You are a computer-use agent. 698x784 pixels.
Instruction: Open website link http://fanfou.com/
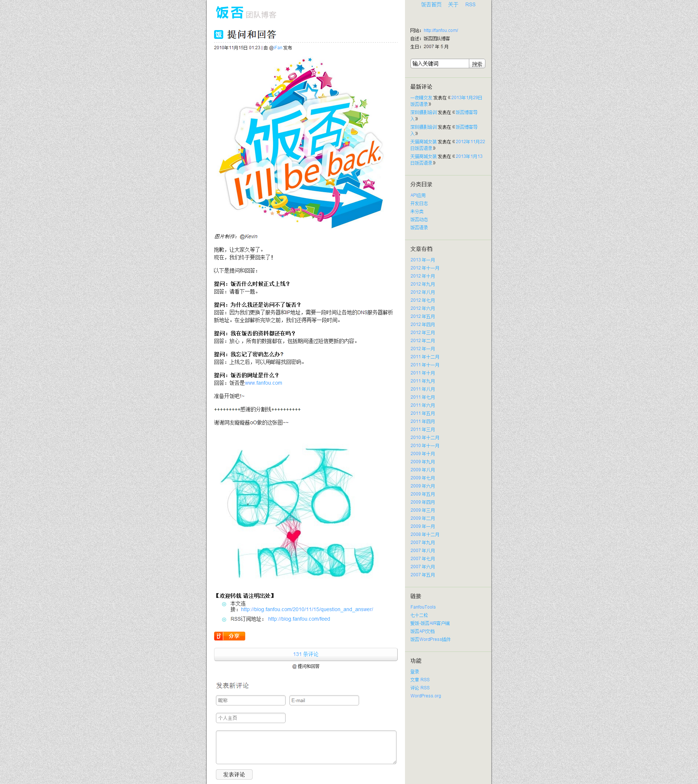pyautogui.click(x=441, y=30)
